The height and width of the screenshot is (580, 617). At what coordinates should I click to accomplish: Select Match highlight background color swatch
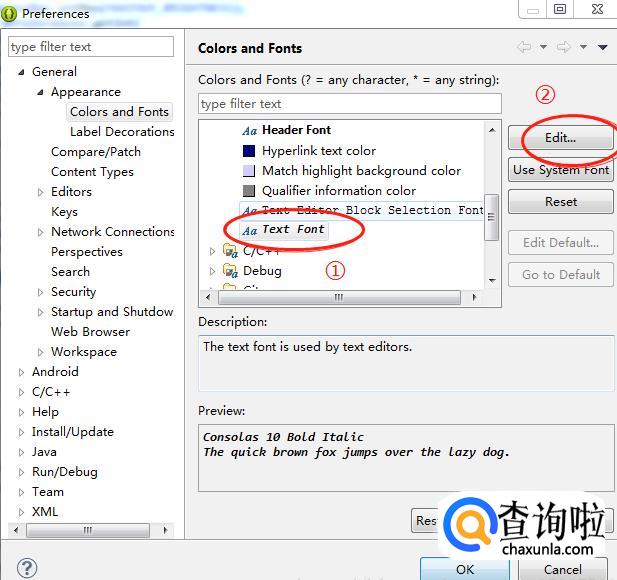pos(249,171)
